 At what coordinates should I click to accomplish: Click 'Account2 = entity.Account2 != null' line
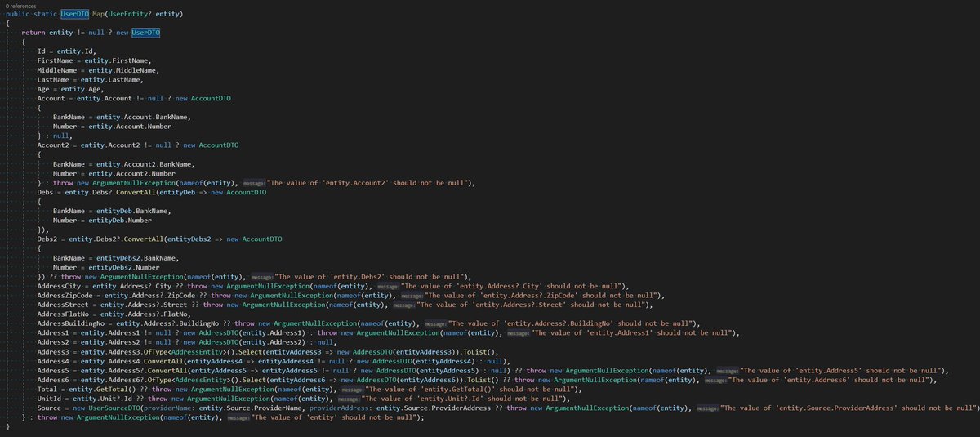point(138,146)
